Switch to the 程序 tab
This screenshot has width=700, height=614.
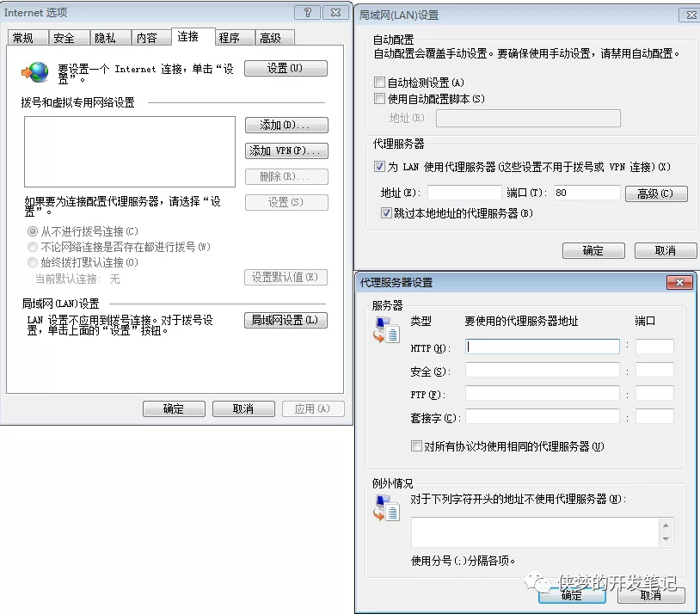[x=235, y=38]
